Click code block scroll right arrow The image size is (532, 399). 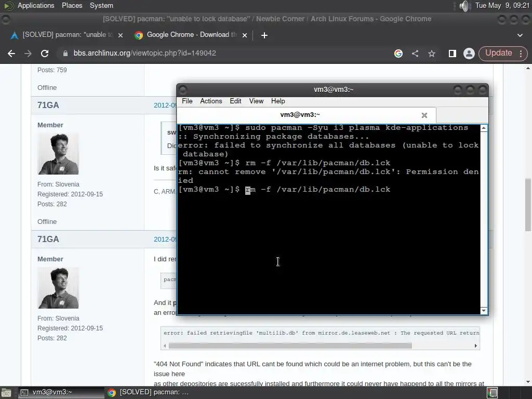click(476, 345)
